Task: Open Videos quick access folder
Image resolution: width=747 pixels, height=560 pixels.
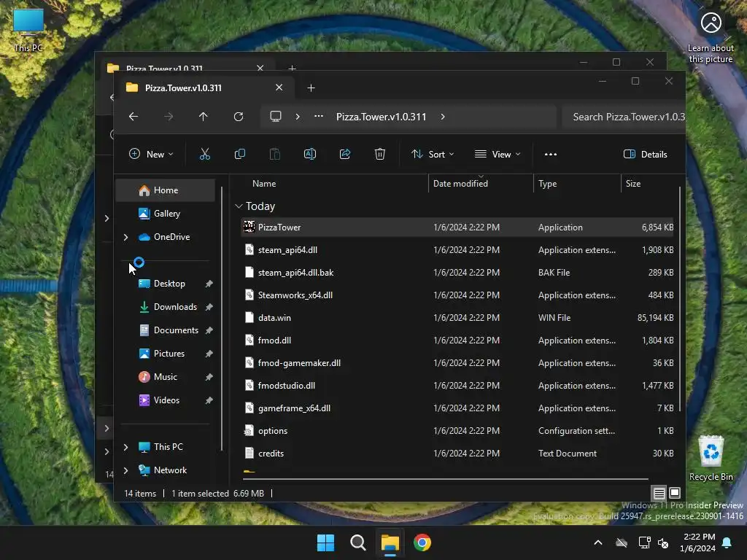Action: click(x=166, y=400)
